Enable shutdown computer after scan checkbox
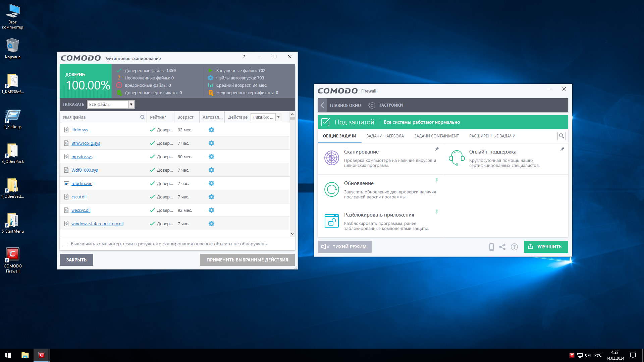Viewport: 644px width, 362px height. (66, 244)
